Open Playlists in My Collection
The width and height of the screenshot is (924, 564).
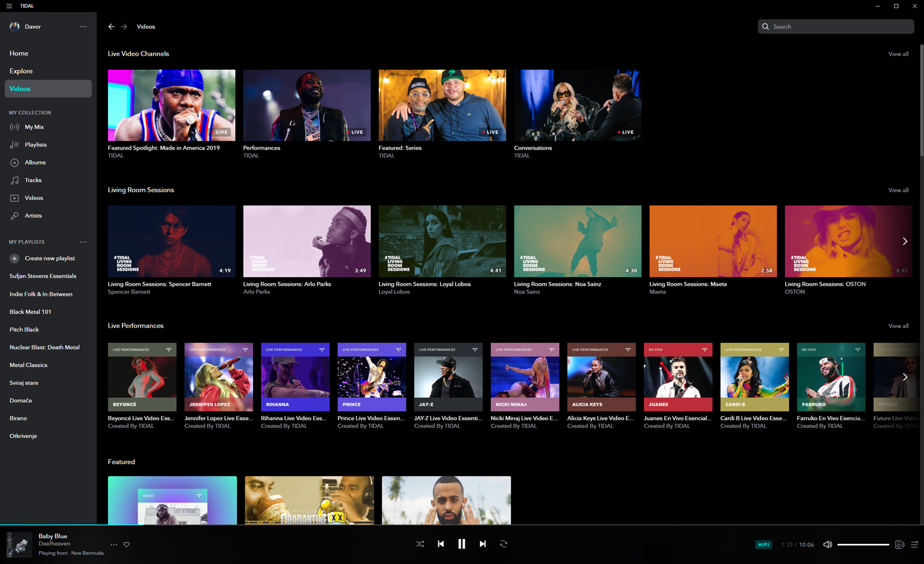click(x=36, y=145)
